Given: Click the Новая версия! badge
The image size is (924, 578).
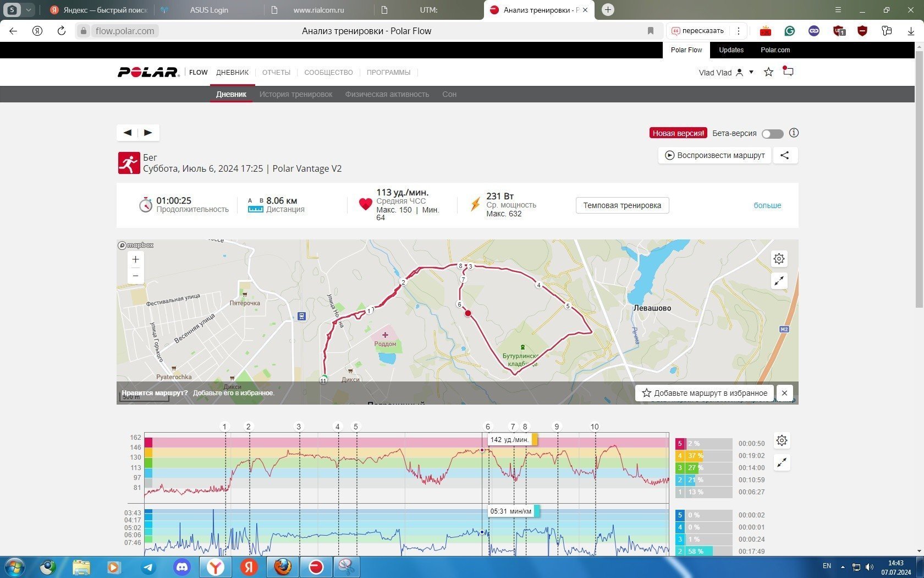Looking at the screenshot, I should coord(678,133).
